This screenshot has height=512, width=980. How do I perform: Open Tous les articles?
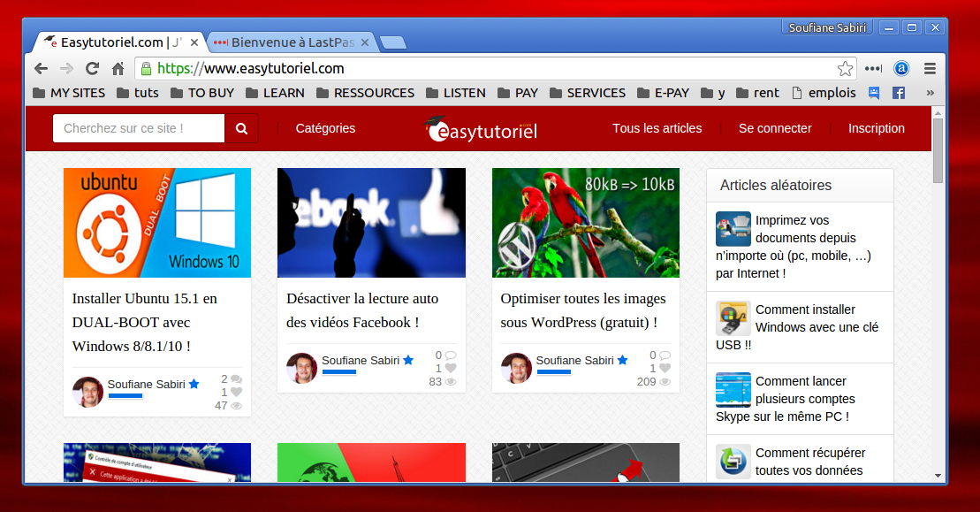(657, 128)
